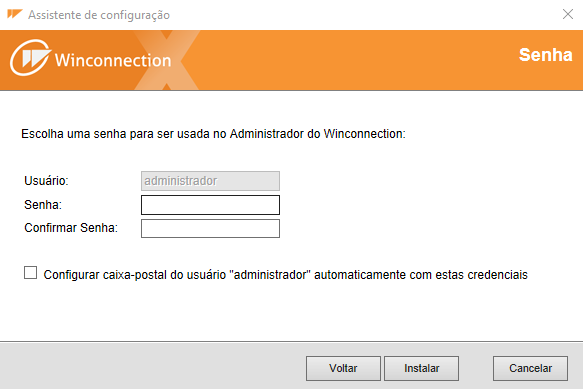
Task: Click the Winconnection wordmark in the banner
Action: pyautogui.click(x=113, y=60)
